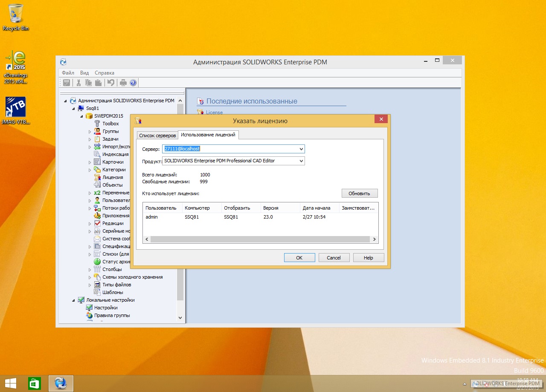Select the Использование лицензий tab

click(208, 135)
